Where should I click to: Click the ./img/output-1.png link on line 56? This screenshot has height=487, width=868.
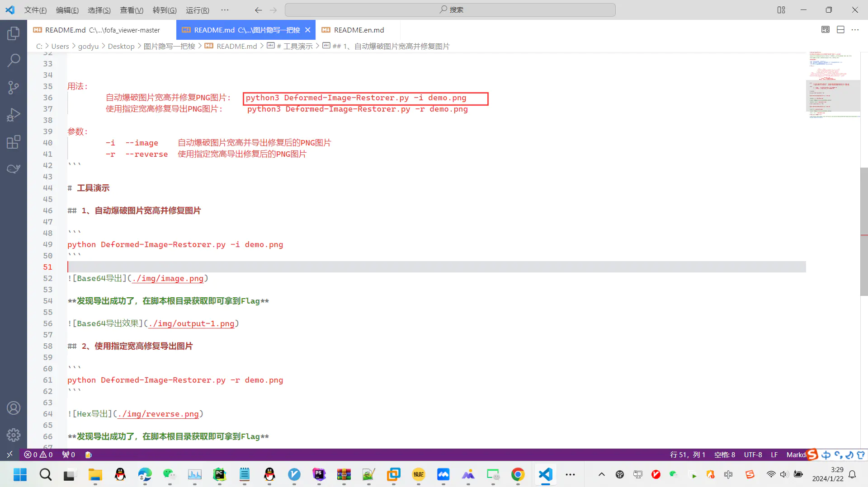(192, 323)
